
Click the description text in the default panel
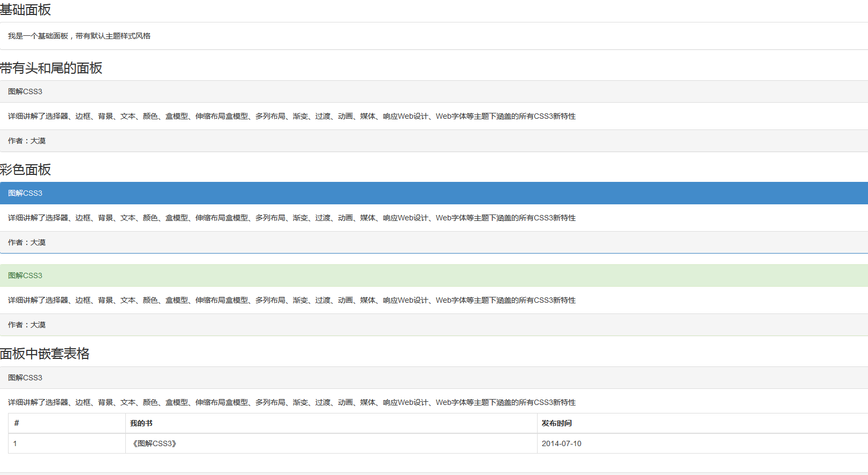[292, 116]
